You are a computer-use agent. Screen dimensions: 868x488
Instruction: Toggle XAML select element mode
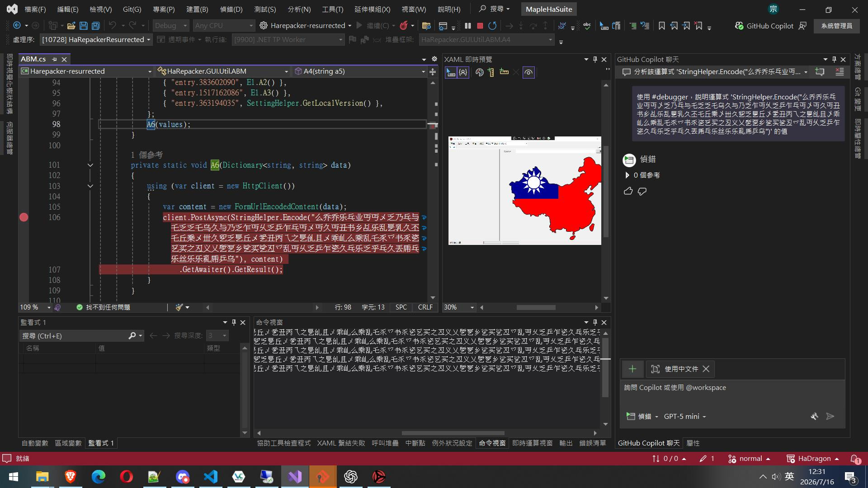coord(451,72)
